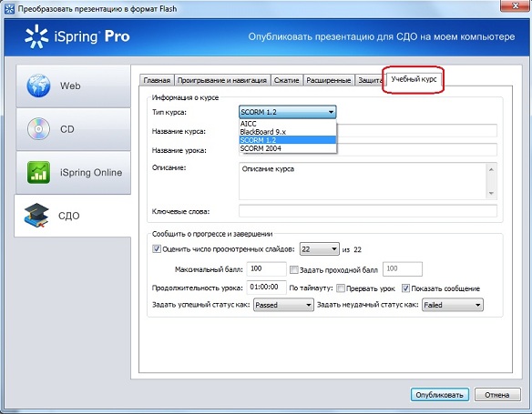Click the 'Опубликовать' button

coord(439,395)
